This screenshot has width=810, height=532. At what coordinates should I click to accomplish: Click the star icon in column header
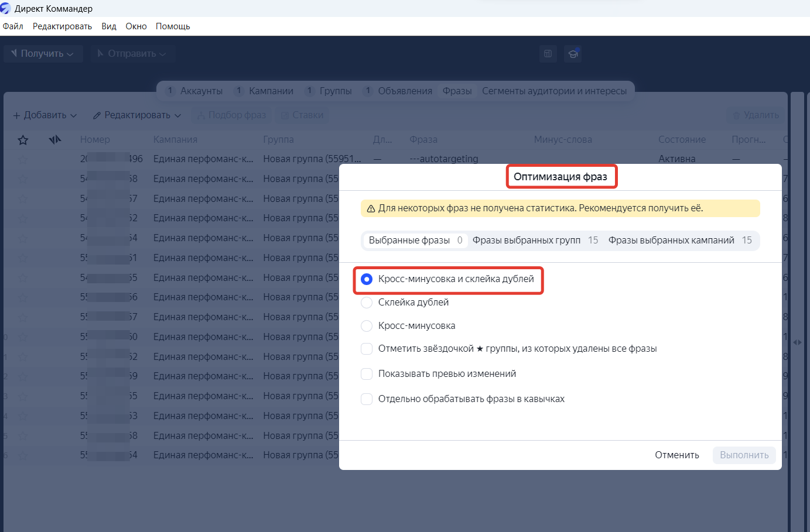click(23, 140)
